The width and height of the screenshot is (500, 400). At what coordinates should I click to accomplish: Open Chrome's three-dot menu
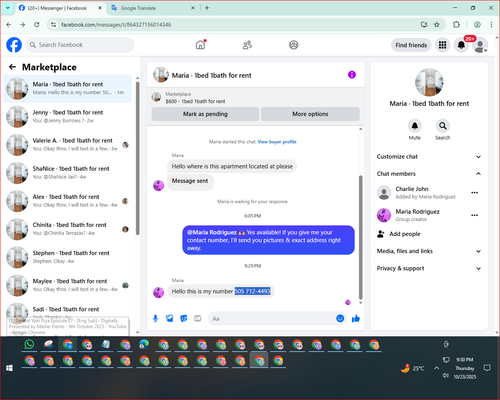pos(491,24)
